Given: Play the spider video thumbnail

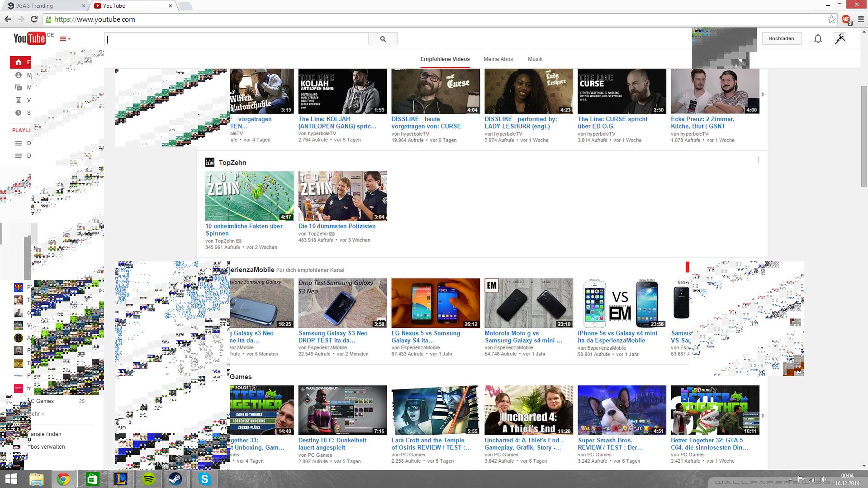Looking at the screenshot, I should [x=249, y=196].
